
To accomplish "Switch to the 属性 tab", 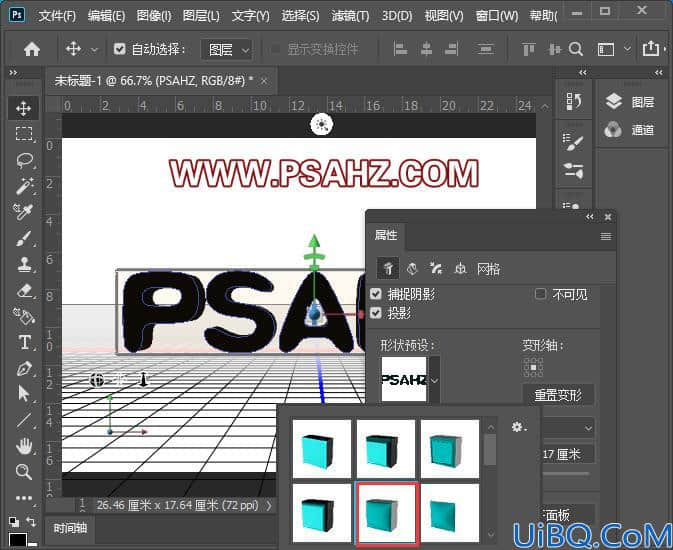I will 385,235.
